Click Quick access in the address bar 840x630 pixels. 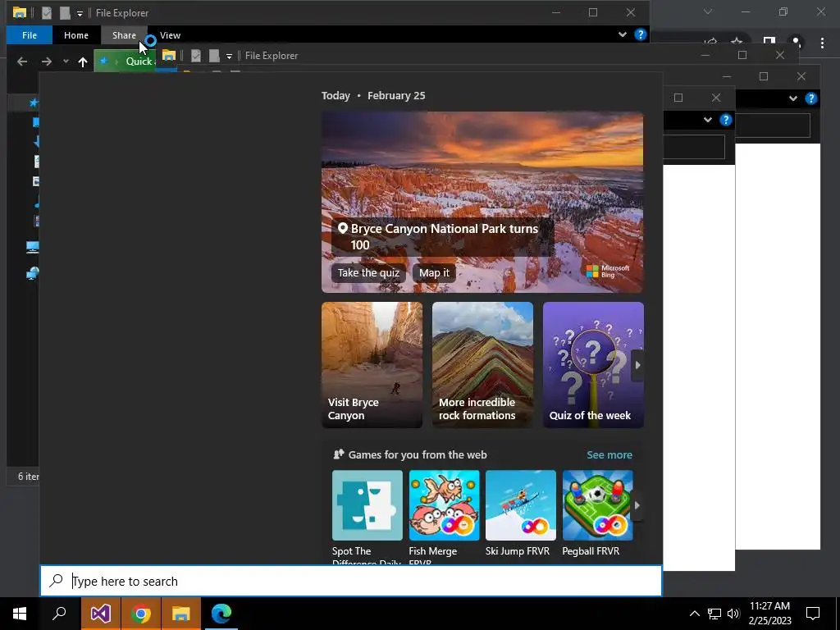click(x=139, y=62)
